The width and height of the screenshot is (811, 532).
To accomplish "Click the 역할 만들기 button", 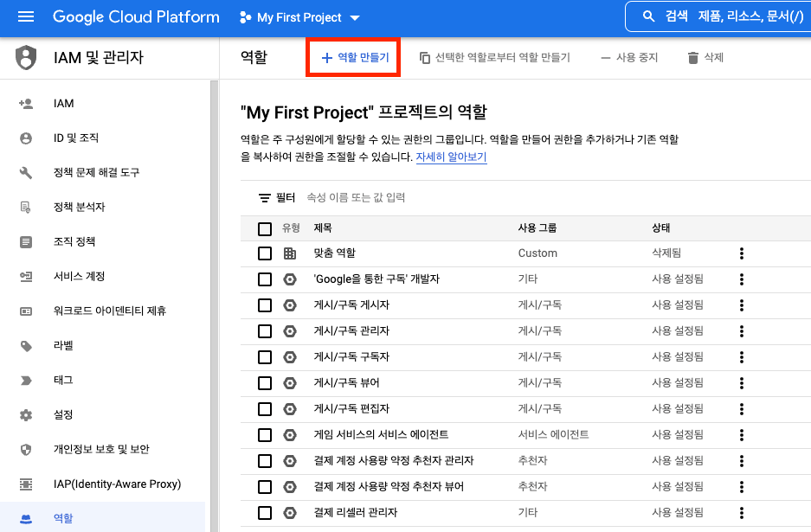I will click(355, 58).
